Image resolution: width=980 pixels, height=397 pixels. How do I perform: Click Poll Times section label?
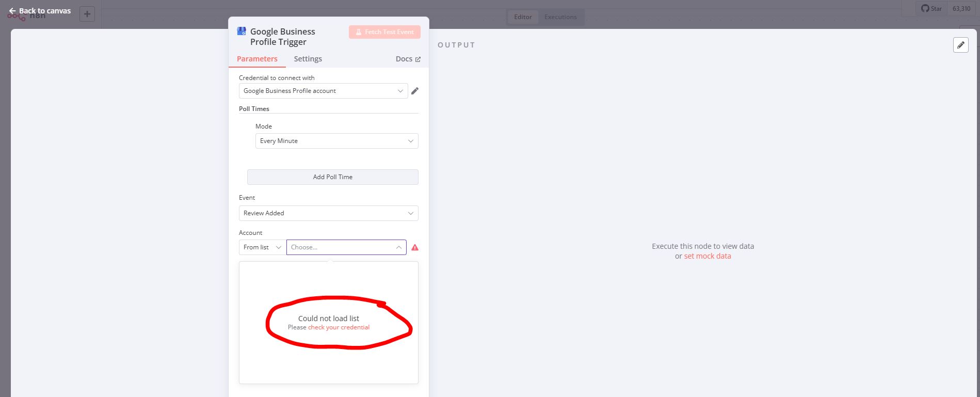click(x=254, y=109)
